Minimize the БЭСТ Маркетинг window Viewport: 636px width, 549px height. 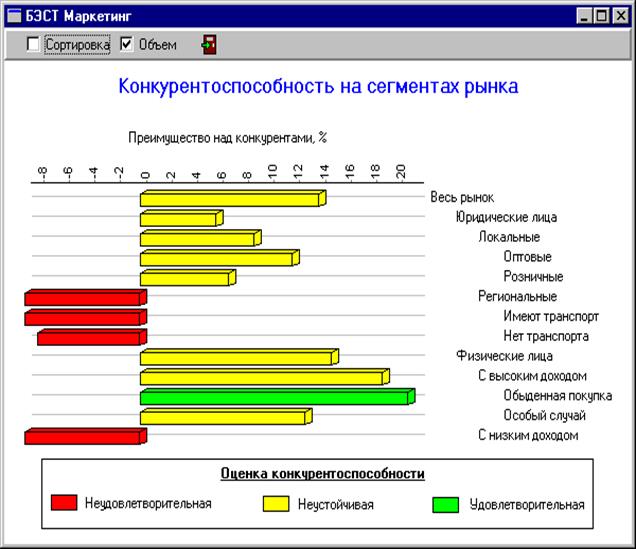[x=586, y=16]
